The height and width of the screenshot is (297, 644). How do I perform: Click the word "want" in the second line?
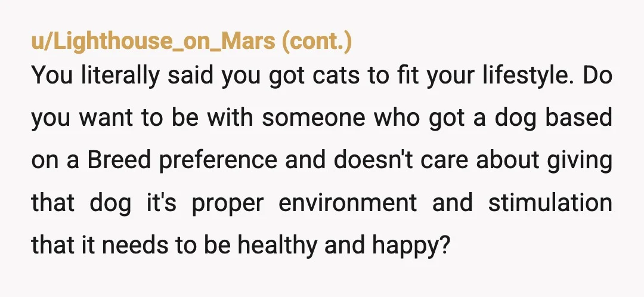click(106, 118)
